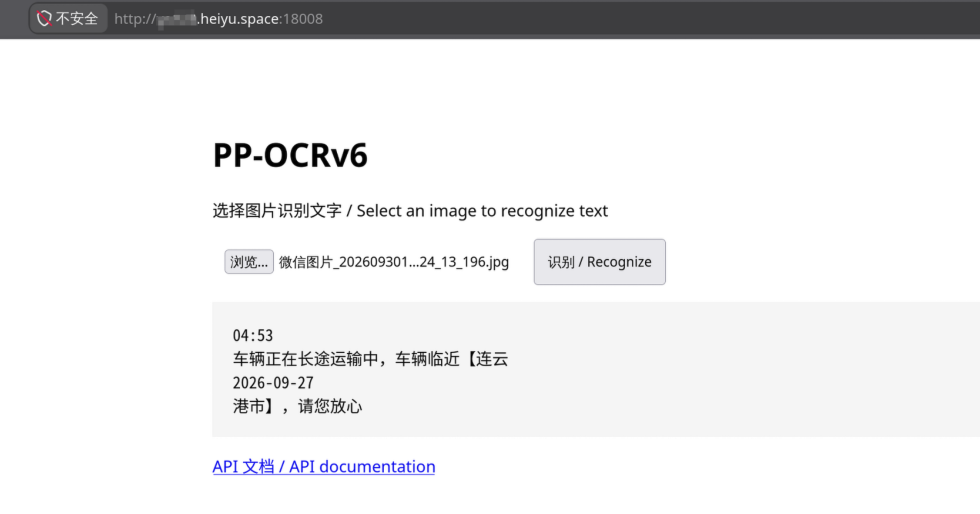Click the 识别 / Recognize button
This screenshot has height=514, width=980.
click(x=600, y=262)
